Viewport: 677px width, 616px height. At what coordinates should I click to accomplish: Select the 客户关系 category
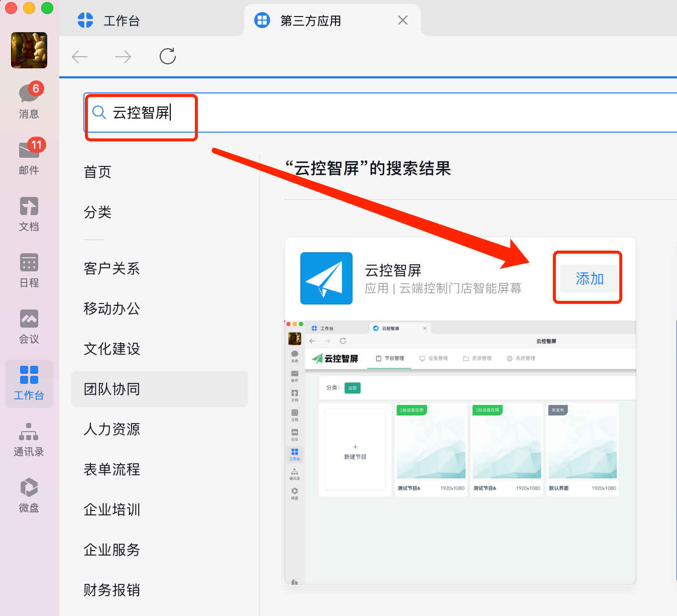(x=111, y=268)
